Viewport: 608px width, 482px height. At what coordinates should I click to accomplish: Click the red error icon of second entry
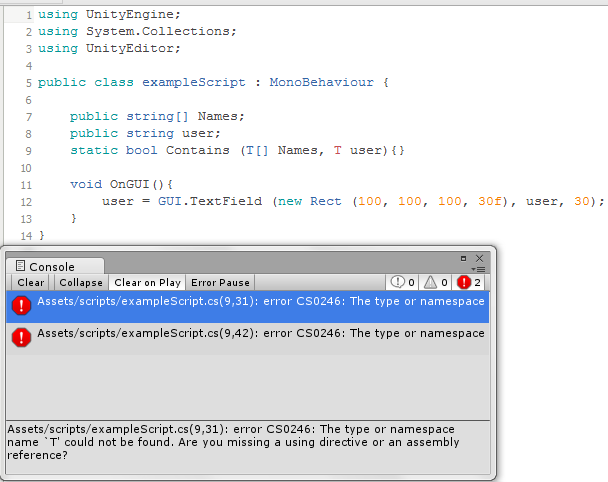click(21, 338)
